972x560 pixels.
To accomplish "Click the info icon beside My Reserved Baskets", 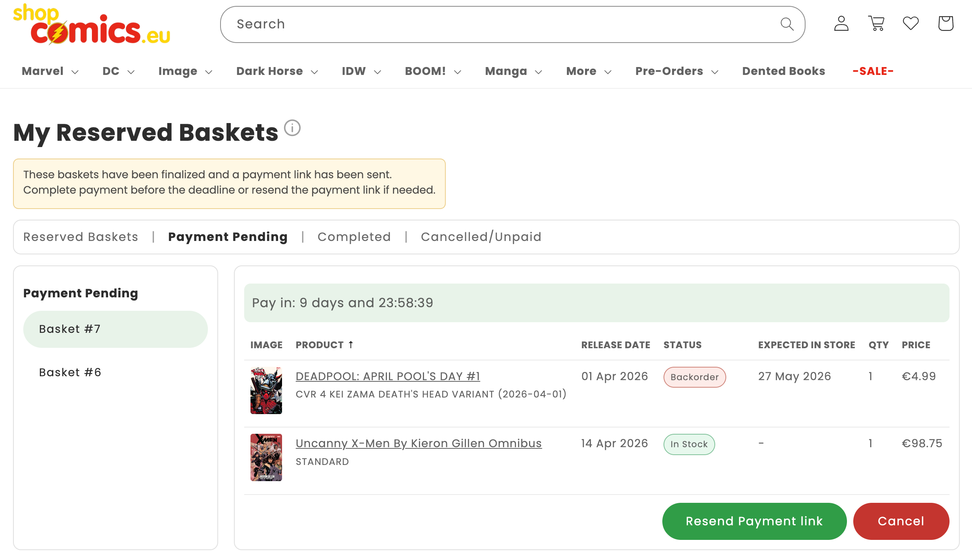I will 292,128.
